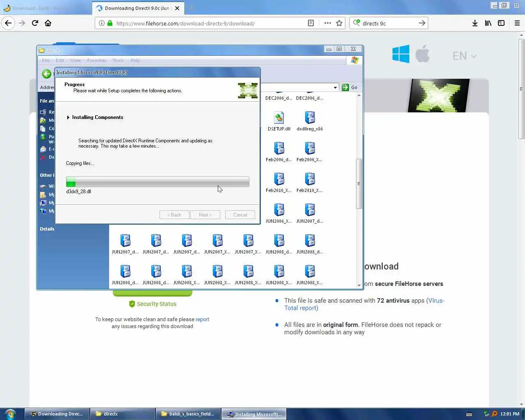Click Next button in DirectX setup
Screen dimensions: 525x420
pyautogui.click(x=205, y=215)
